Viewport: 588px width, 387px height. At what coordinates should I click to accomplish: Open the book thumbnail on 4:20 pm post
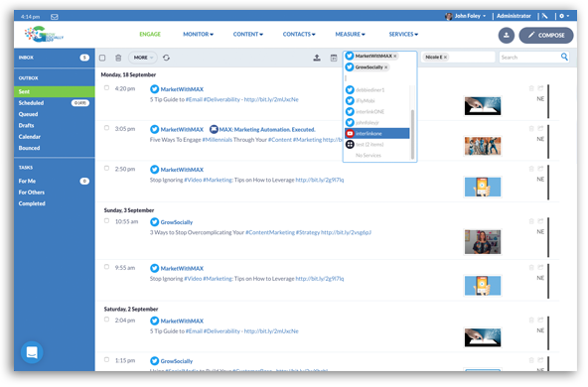[x=483, y=106]
